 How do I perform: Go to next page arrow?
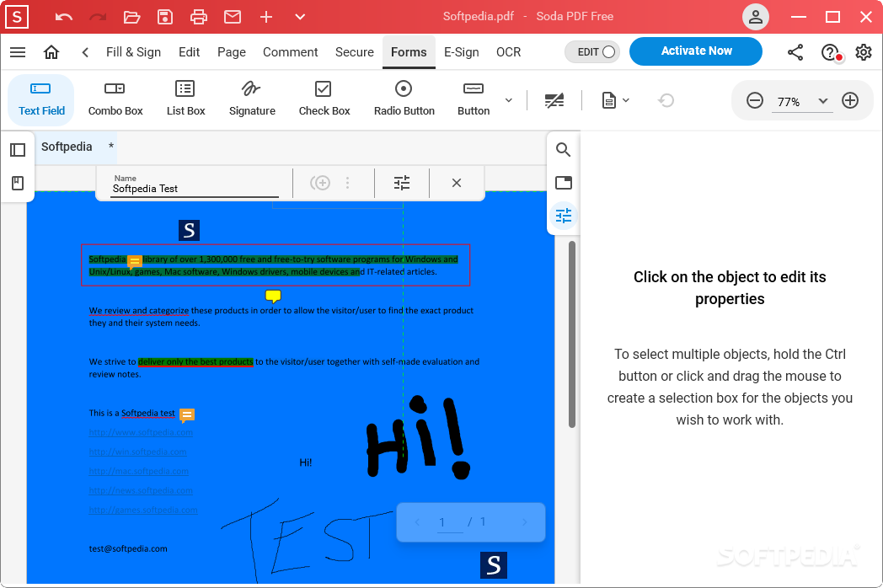pos(524,522)
